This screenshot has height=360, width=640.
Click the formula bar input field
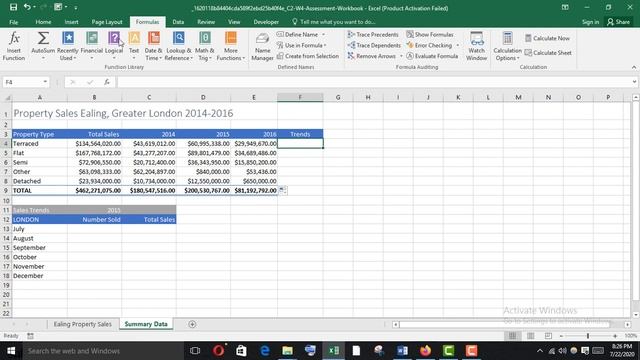[373, 82]
